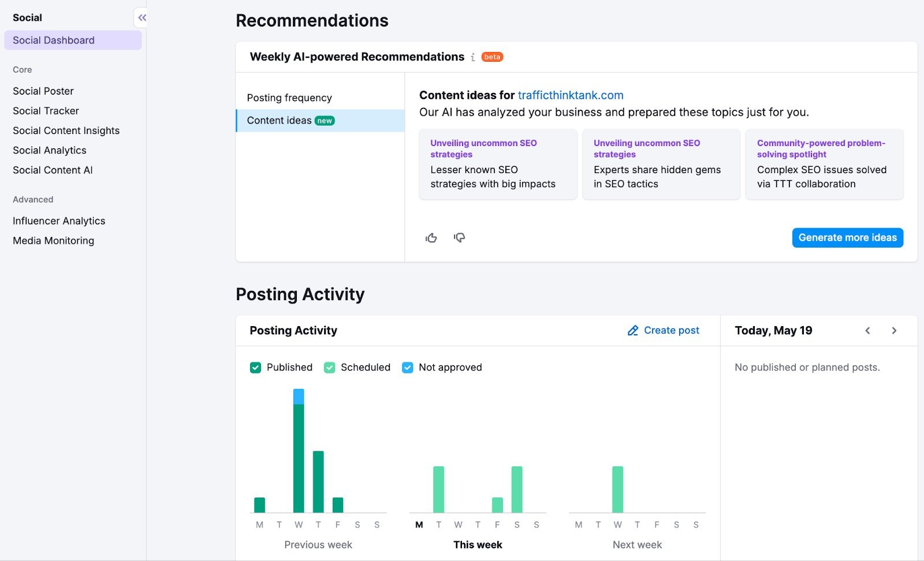Collapse the Social sidebar with double-chevron icon

click(x=141, y=18)
